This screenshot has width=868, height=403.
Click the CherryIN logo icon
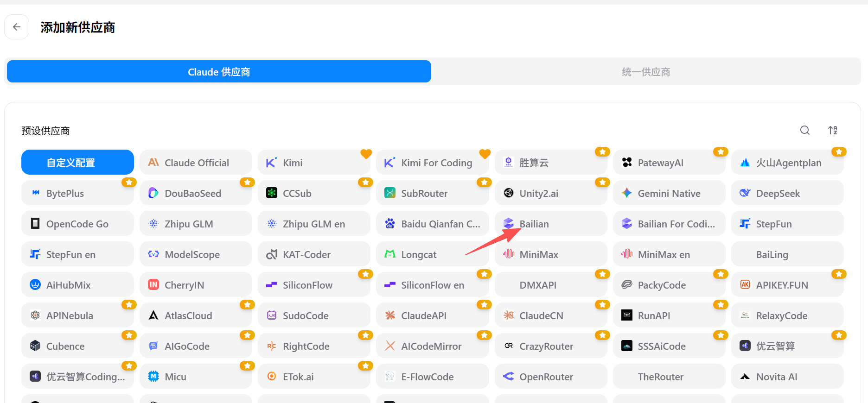(153, 284)
